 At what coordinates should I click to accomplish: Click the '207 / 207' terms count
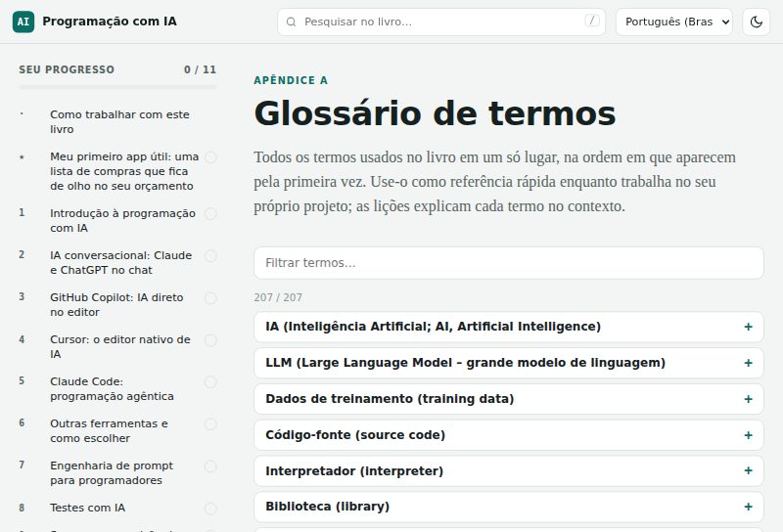coord(278,297)
